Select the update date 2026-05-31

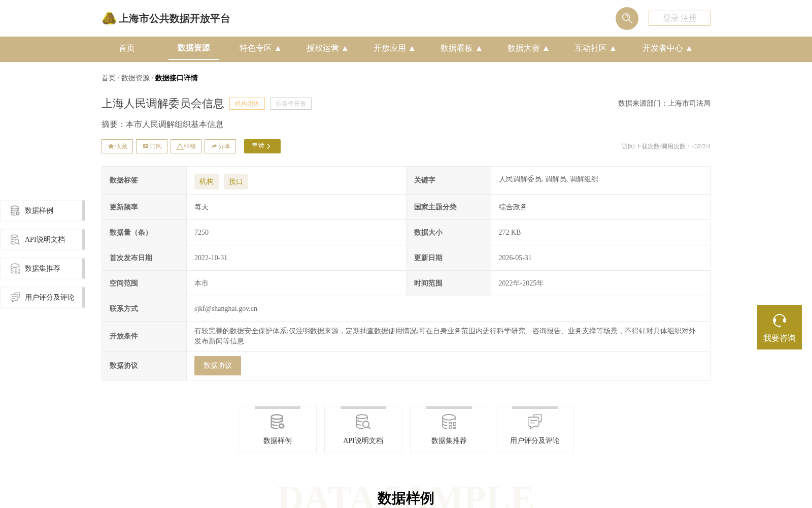pos(515,258)
